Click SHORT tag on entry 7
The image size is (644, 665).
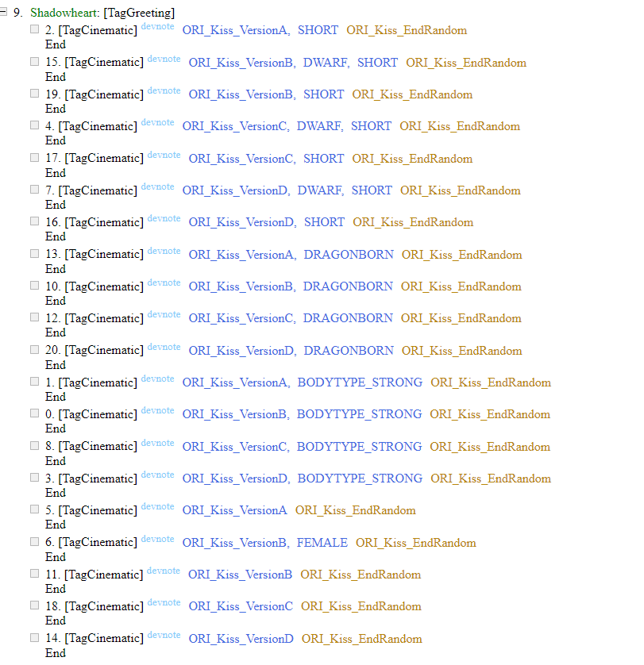click(x=372, y=190)
